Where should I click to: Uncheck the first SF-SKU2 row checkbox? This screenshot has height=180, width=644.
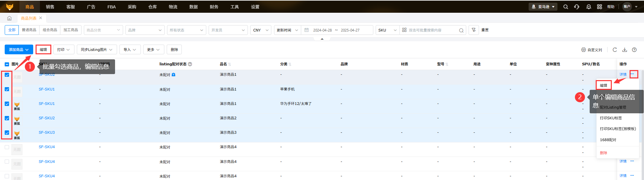pos(7,75)
